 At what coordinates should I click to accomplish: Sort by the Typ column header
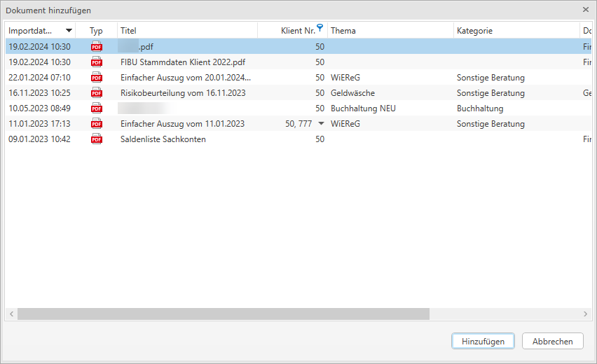click(x=96, y=31)
